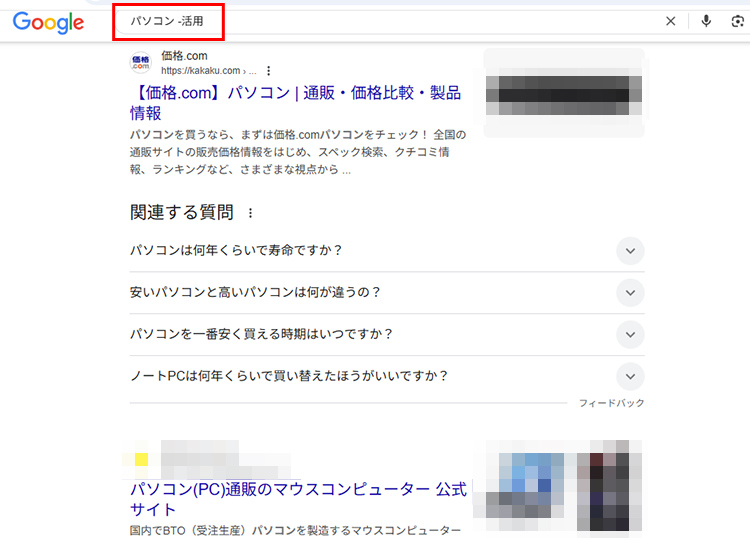Open the 【価格.com】パソコン result title link
This screenshot has width=750, height=540.
click(296, 102)
